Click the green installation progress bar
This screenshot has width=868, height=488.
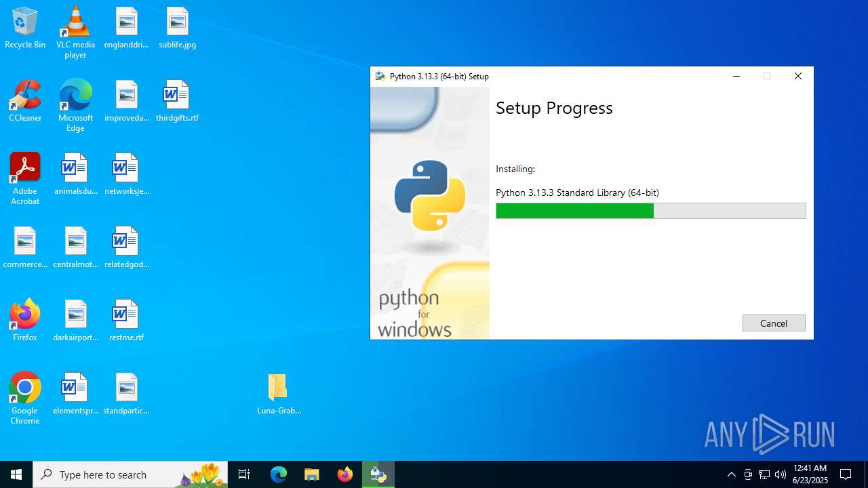point(650,211)
